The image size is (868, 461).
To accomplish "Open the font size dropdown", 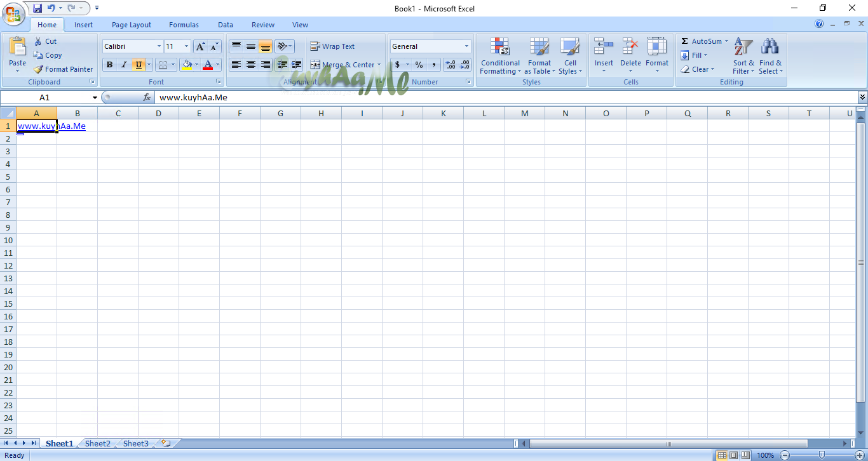I will (x=186, y=46).
